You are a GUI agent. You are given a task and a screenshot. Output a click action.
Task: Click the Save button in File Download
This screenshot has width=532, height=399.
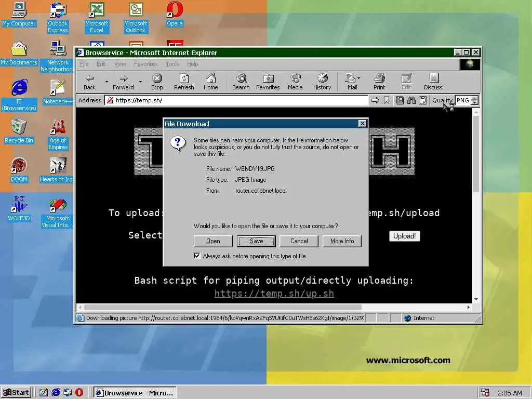tap(256, 241)
